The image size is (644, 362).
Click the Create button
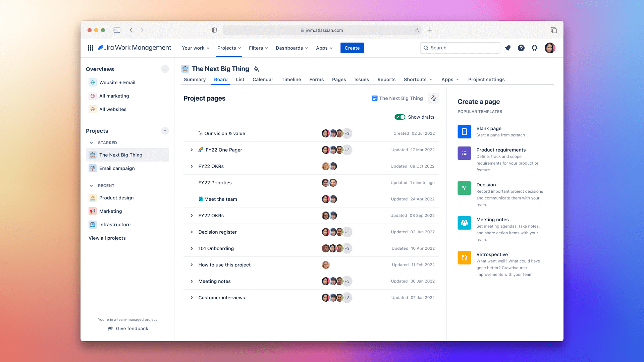click(x=352, y=48)
